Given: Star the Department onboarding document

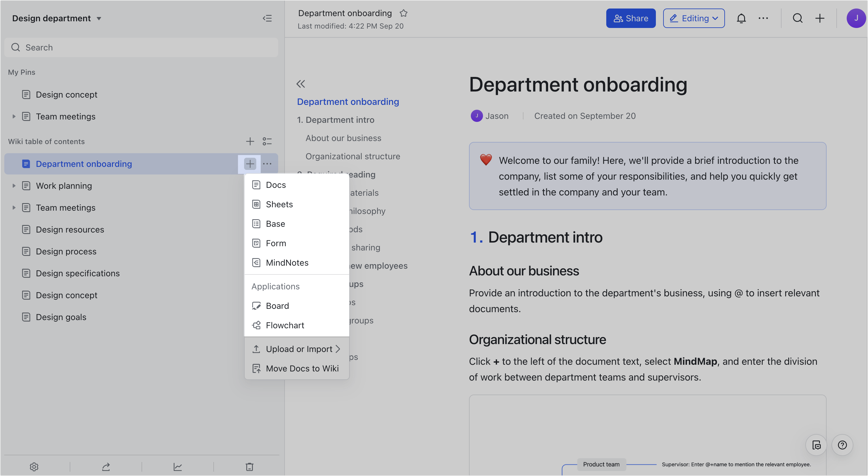Looking at the screenshot, I should coord(403,13).
